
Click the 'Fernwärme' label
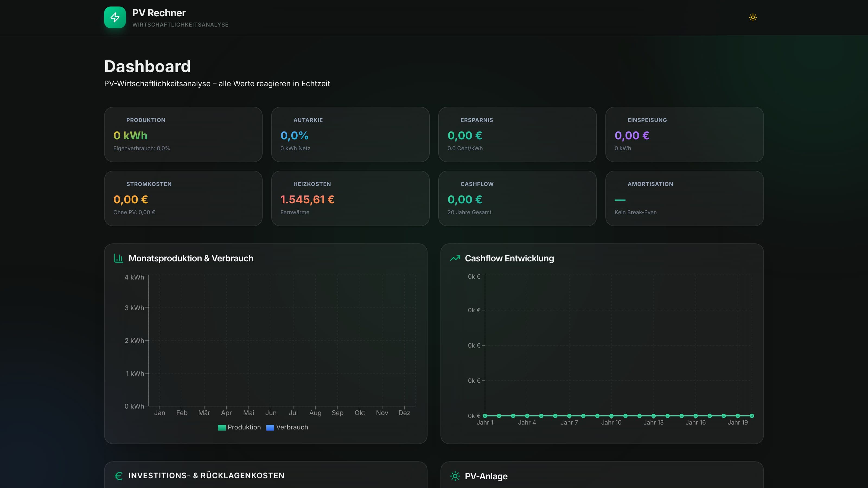(295, 212)
